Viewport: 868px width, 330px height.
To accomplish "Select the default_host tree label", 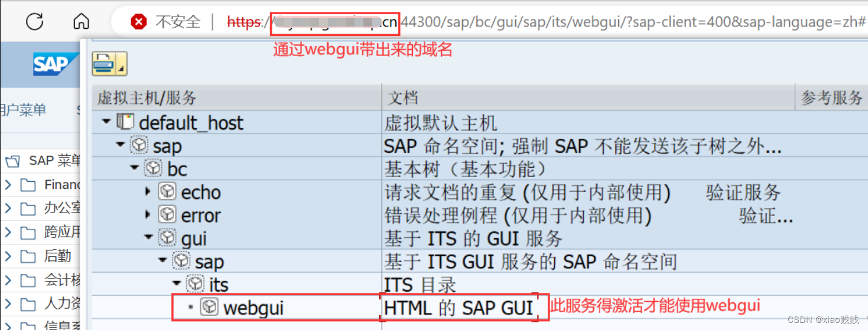I will 191,123.
